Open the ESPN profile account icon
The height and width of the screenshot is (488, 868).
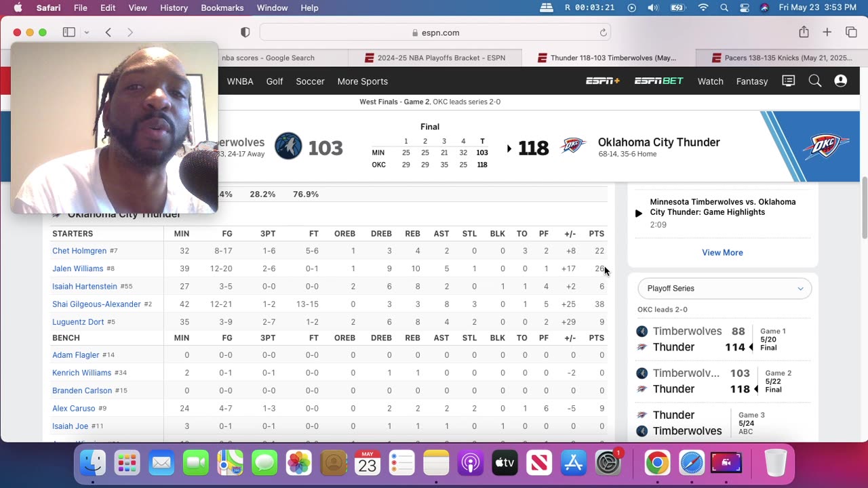pyautogui.click(x=841, y=81)
